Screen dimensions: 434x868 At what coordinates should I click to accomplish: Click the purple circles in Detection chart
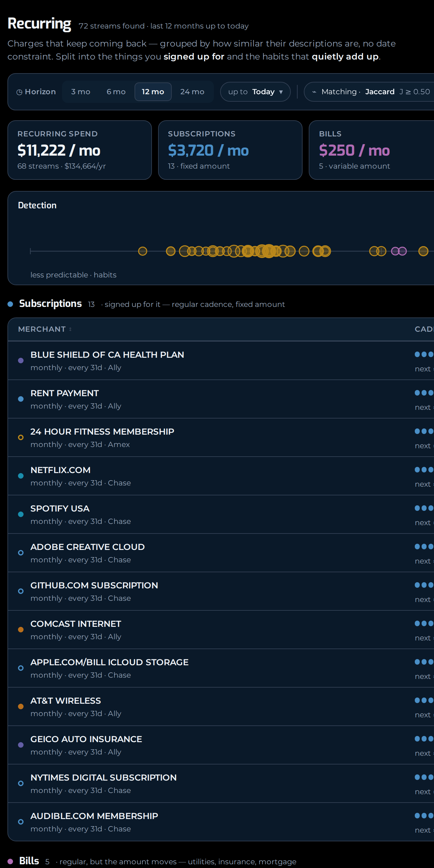pyautogui.click(x=399, y=251)
